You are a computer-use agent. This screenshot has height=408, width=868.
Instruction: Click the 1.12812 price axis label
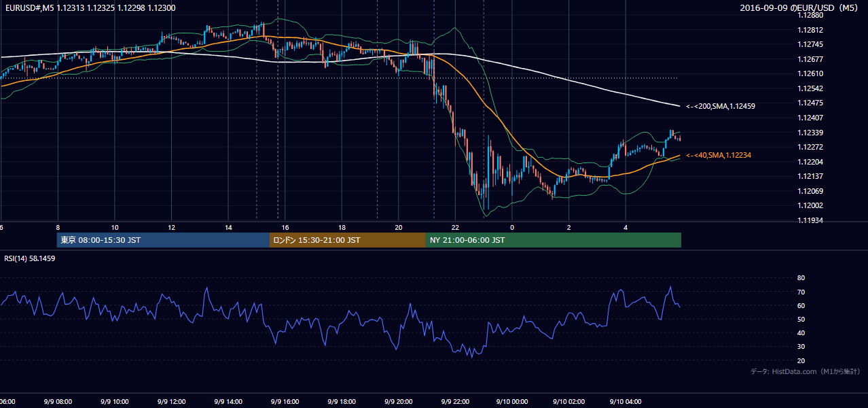[x=812, y=30]
